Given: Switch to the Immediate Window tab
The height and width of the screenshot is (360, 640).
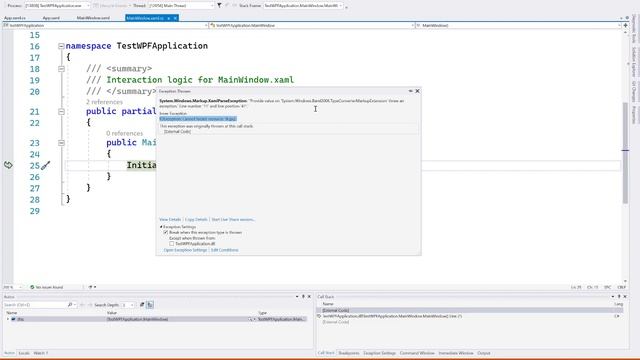Looking at the screenshot, I should pos(456,353).
